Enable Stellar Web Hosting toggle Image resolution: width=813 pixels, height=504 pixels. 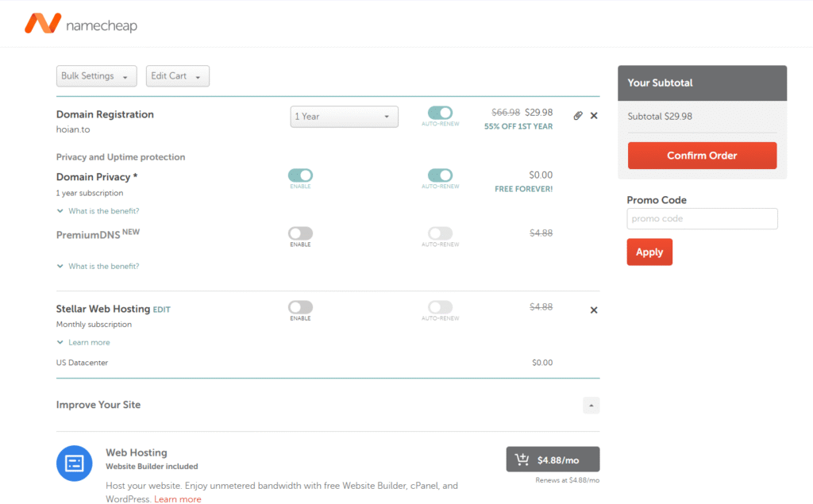coord(300,307)
